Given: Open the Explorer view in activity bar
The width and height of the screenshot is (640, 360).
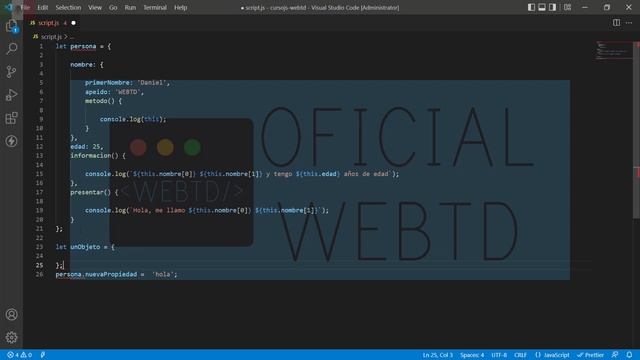Looking at the screenshot, I should pyautogui.click(x=11, y=26).
